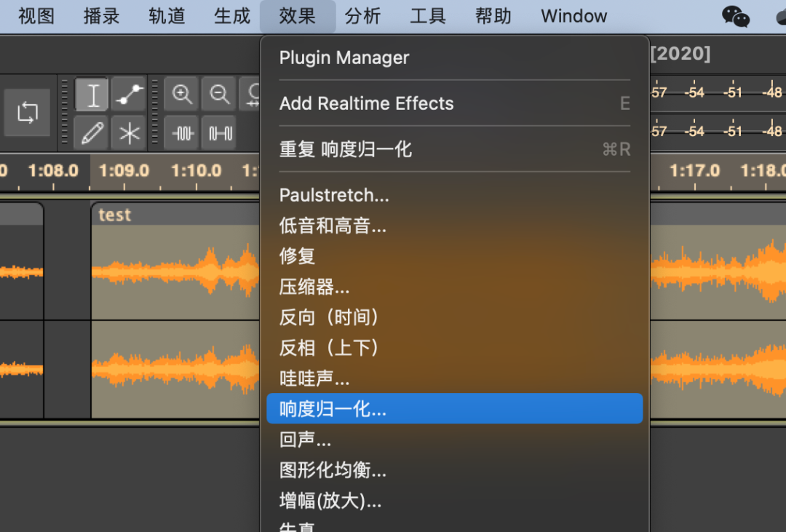Screen dimensions: 786x532
Task: Click the Zoom In magnifier tool
Action: 182,95
